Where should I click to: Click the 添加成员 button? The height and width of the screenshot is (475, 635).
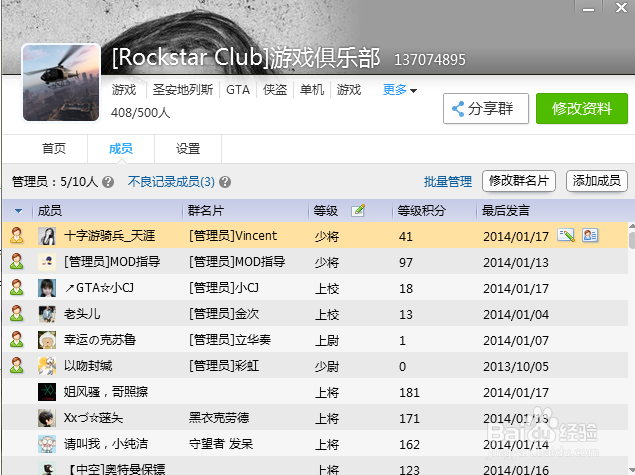tap(597, 181)
